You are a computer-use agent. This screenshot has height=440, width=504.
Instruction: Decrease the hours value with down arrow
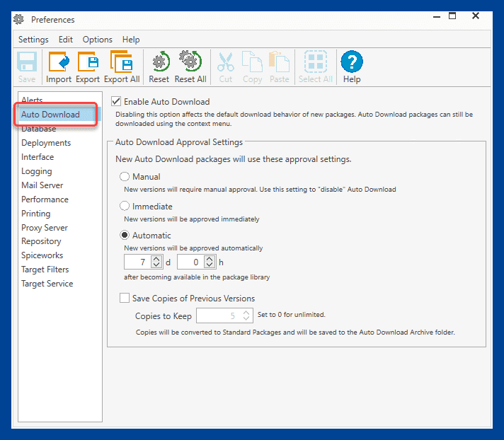pos(210,265)
